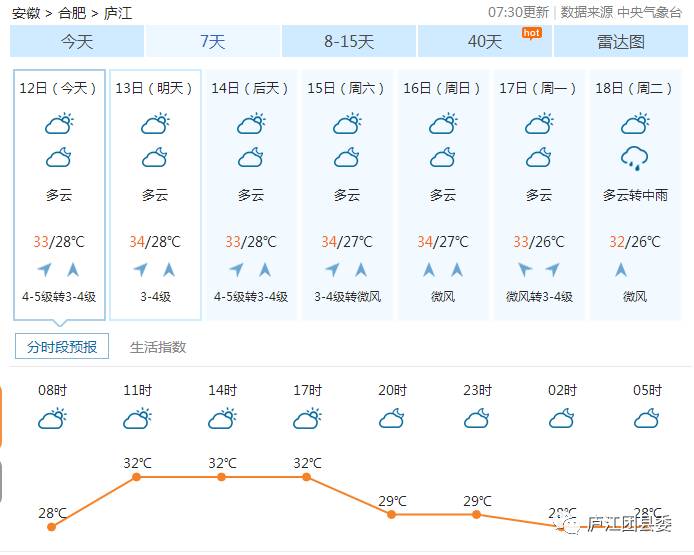694x555 pixels.
Task: Select the 16日 (周日) forecast card
Action: point(443,195)
